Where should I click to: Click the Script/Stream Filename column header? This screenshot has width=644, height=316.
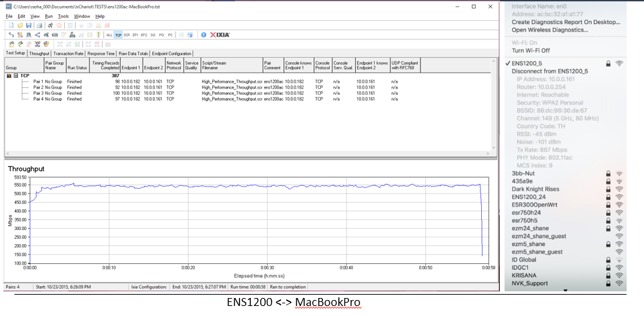(232, 65)
